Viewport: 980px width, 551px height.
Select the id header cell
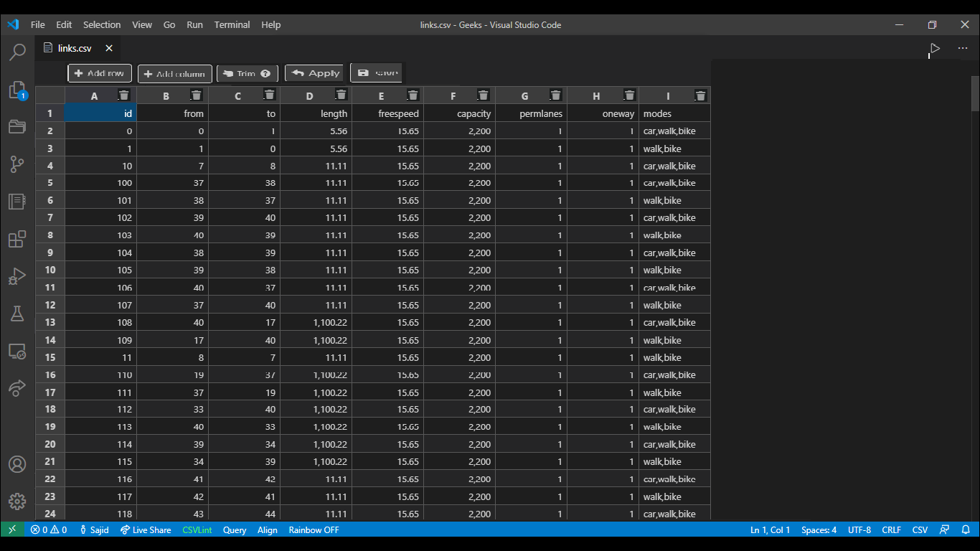coord(100,113)
